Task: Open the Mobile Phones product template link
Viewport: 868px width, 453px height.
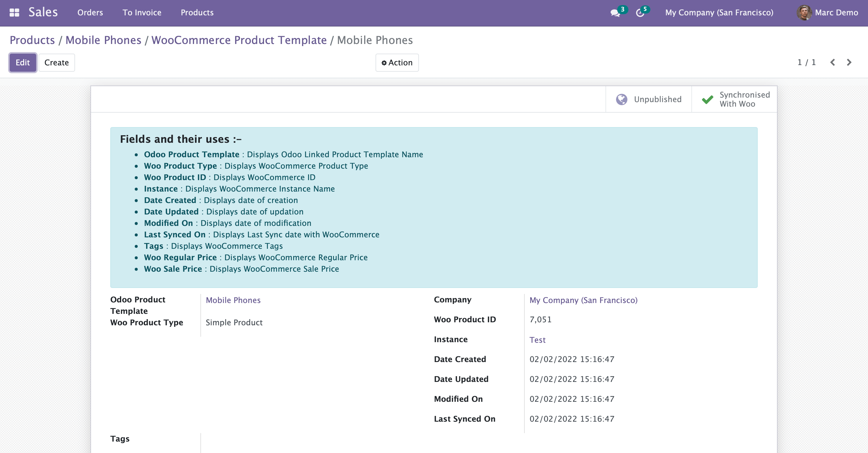Action: 233,300
